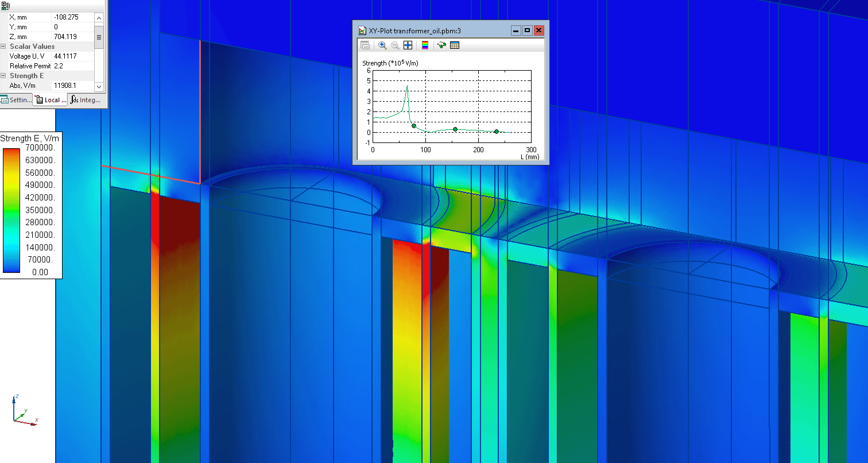
Task: Click the 'L (mm)' axis label
Action: (x=530, y=156)
